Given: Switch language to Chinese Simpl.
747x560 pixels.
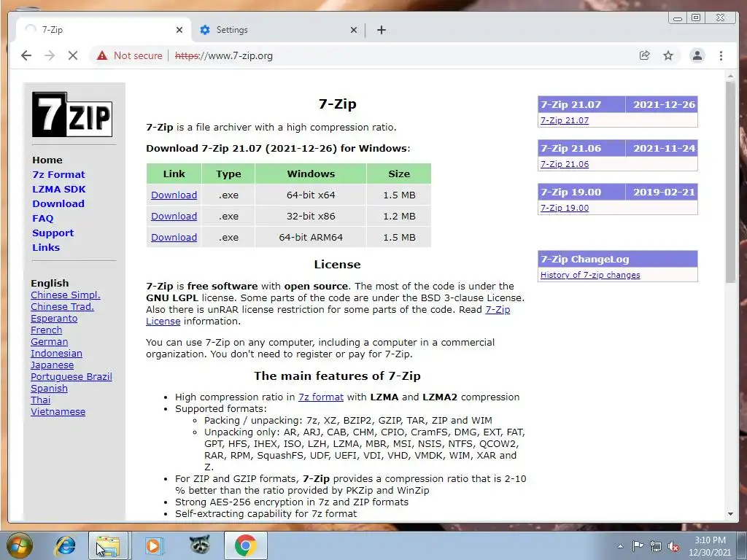Looking at the screenshot, I should [65, 295].
